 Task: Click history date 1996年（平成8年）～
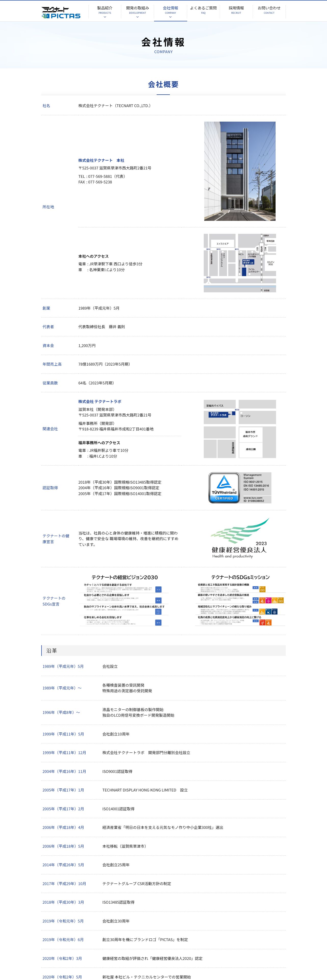(x=61, y=713)
